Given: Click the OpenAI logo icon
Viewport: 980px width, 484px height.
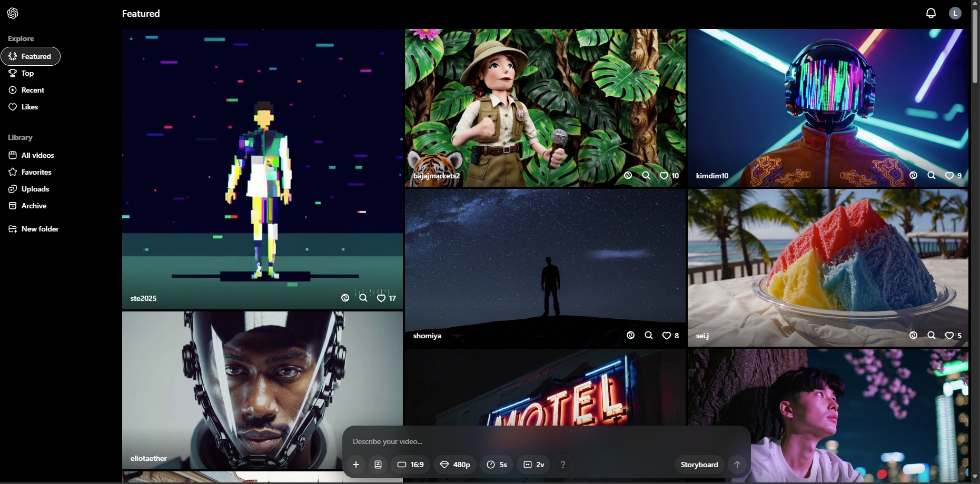Looking at the screenshot, I should (x=13, y=13).
